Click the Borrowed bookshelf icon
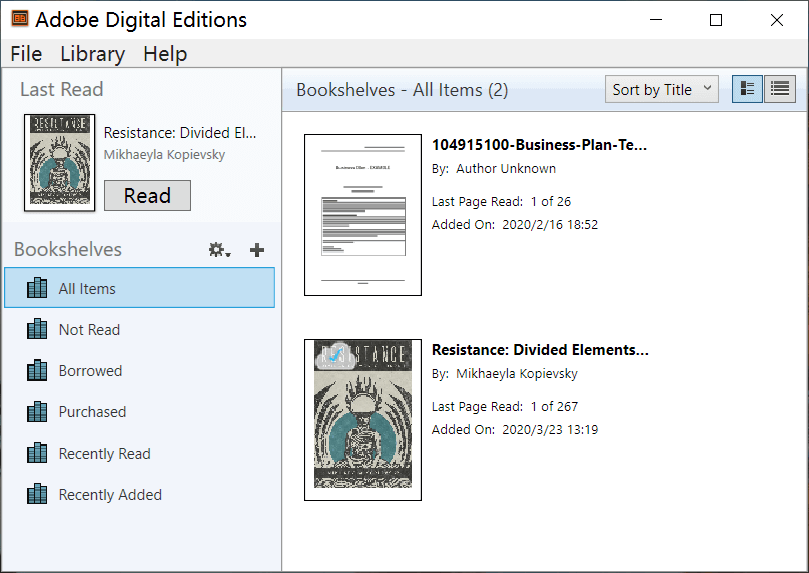This screenshot has height=573, width=809. coord(37,370)
